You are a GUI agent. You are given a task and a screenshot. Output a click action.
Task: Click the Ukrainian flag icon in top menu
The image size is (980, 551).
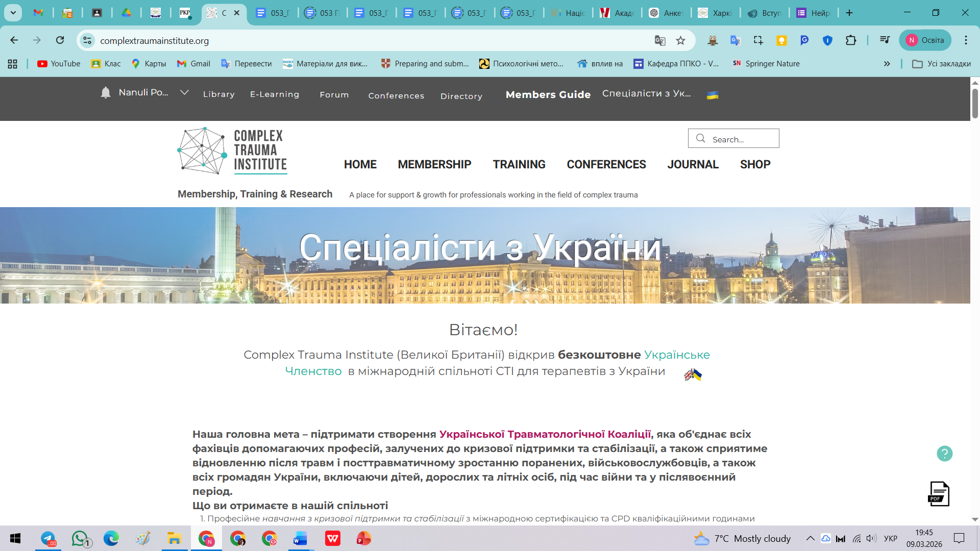[713, 95]
